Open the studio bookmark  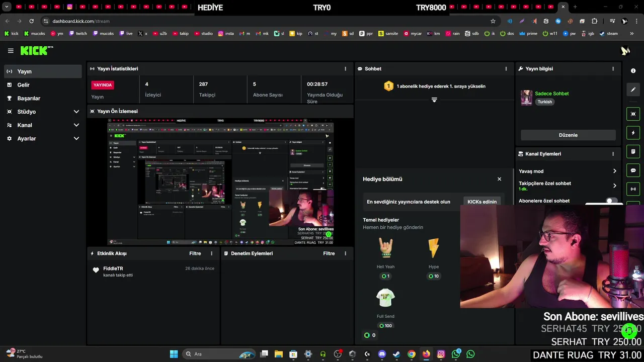pos(204,34)
